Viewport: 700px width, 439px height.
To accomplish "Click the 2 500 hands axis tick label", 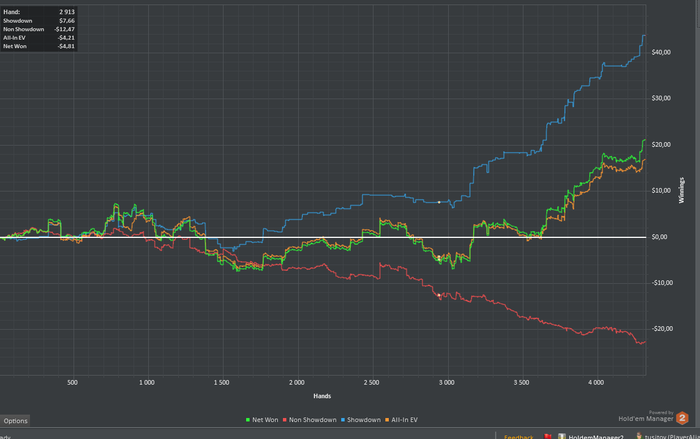I will pyautogui.click(x=371, y=383).
